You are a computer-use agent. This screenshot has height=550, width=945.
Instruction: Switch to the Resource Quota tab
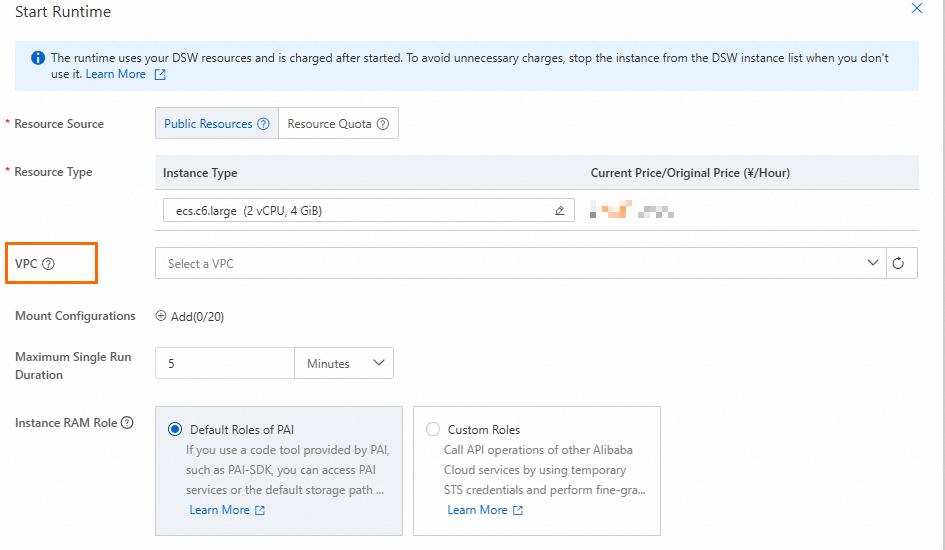[329, 124]
